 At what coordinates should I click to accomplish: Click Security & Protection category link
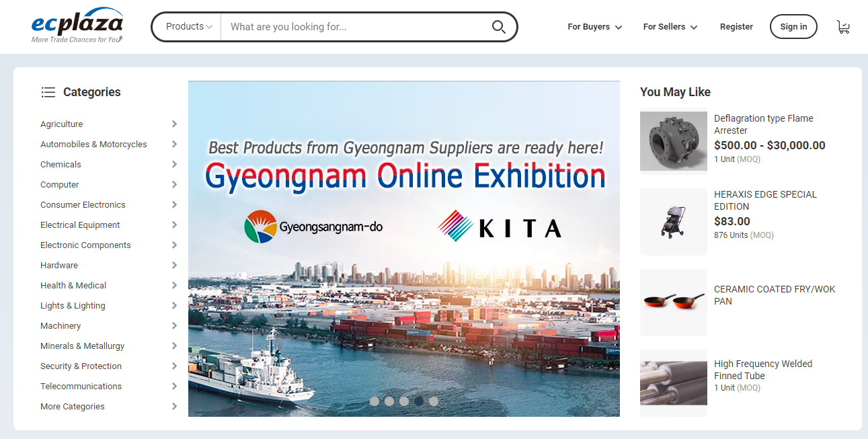(81, 366)
